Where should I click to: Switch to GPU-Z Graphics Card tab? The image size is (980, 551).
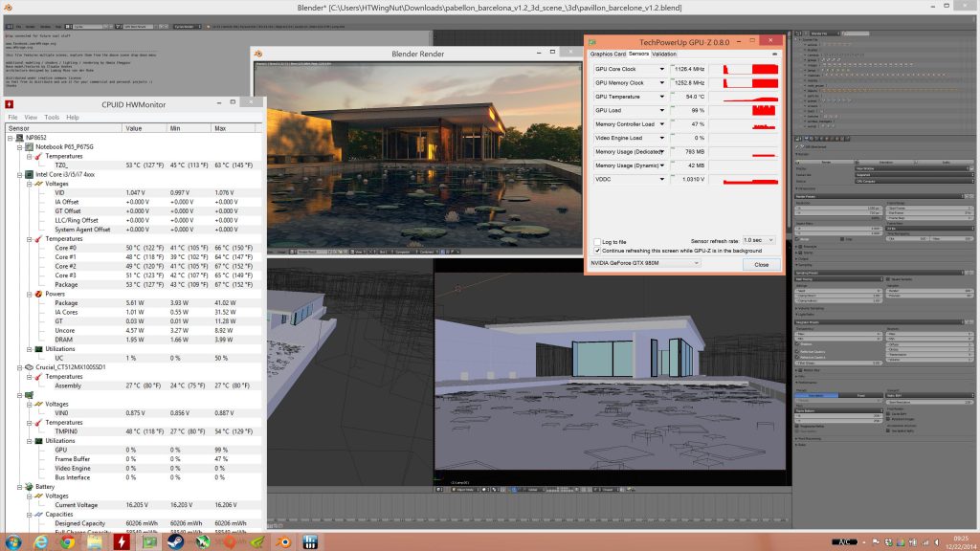point(608,55)
